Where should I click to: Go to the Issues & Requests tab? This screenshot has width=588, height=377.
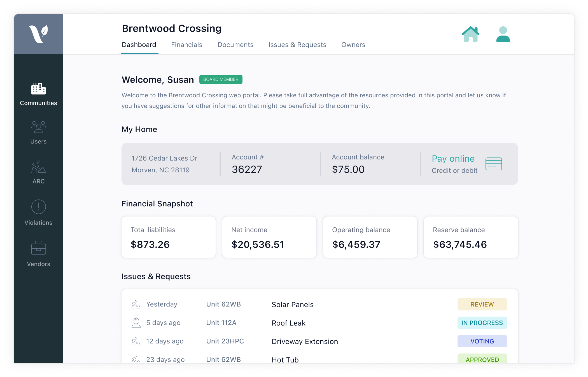[297, 45]
